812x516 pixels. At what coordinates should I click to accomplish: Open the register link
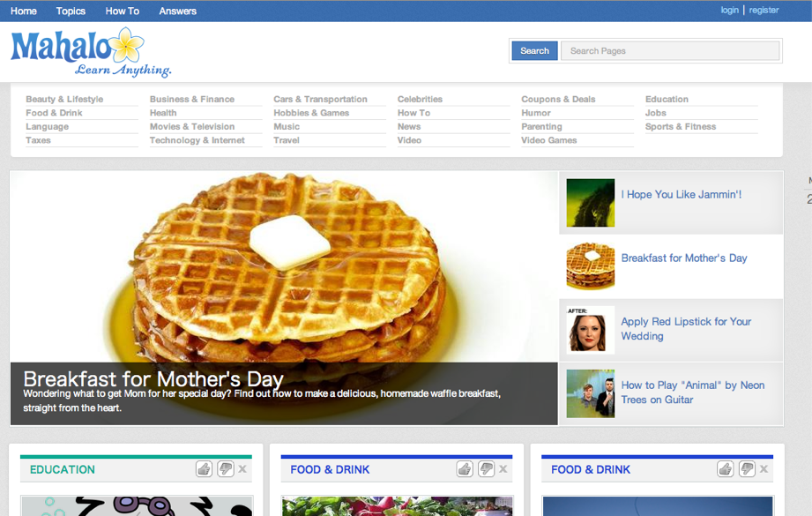[764, 11]
